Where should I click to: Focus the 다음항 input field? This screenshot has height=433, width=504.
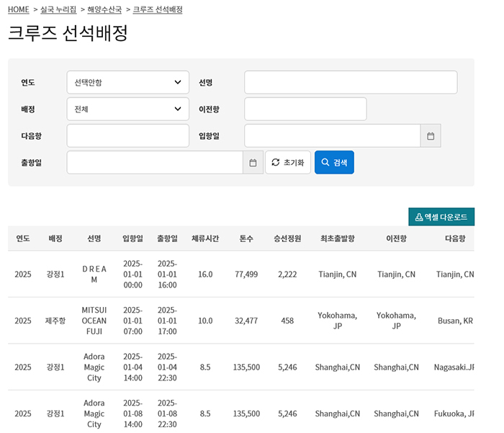tap(128, 135)
